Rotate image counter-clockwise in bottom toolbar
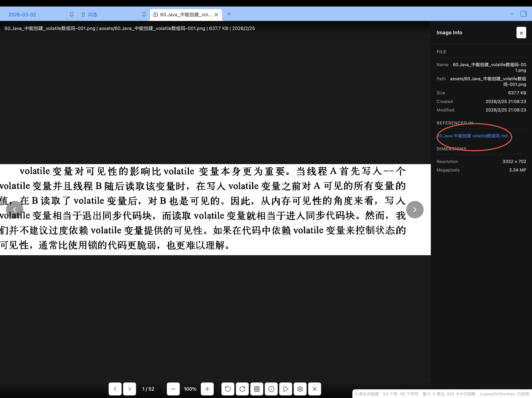This screenshot has height=398, width=532. click(228, 389)
